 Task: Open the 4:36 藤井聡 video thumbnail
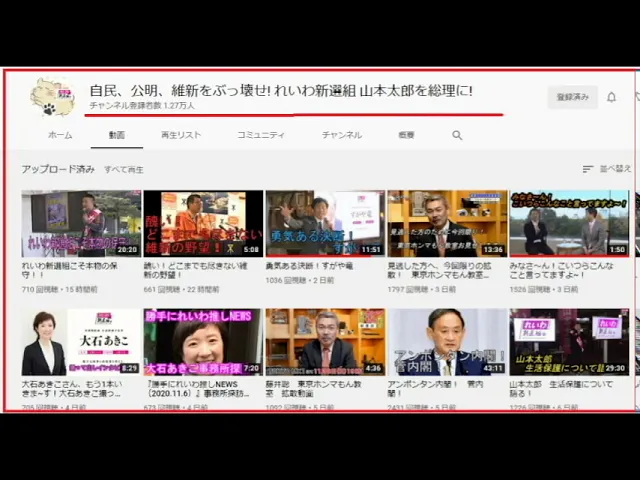[x=325, y=342]
